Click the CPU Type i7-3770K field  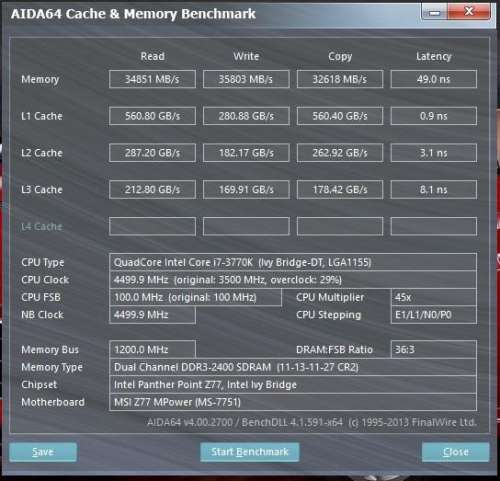point(293,262)
